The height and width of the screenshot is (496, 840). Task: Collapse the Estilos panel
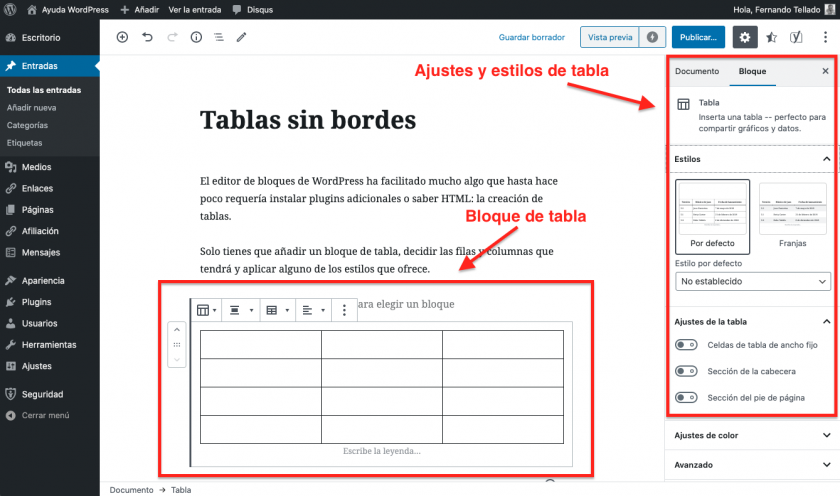753,159
